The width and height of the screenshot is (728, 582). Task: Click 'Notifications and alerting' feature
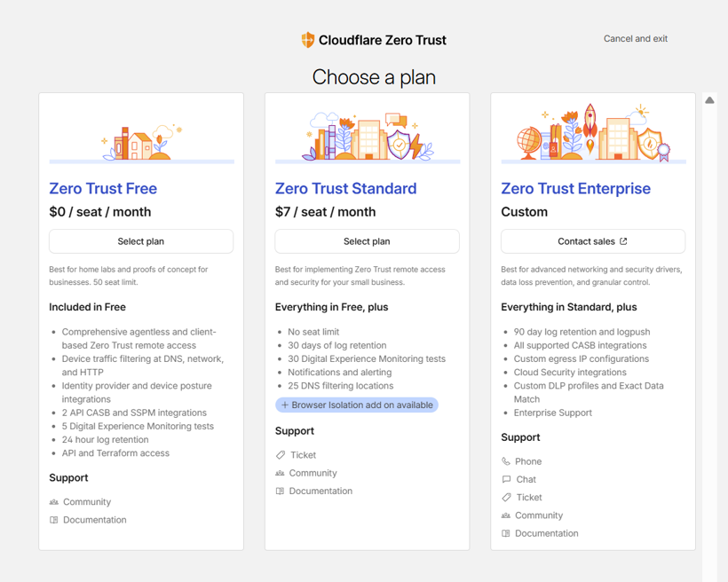click(x=339, y=373)
